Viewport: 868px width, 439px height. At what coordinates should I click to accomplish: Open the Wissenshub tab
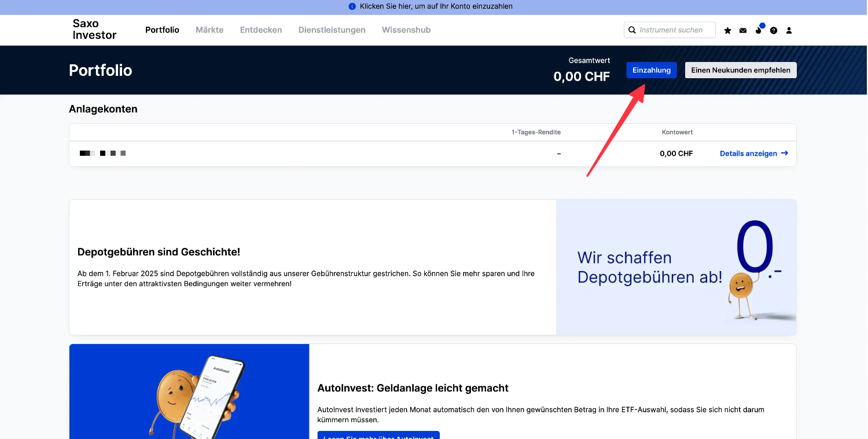point(406,30)
